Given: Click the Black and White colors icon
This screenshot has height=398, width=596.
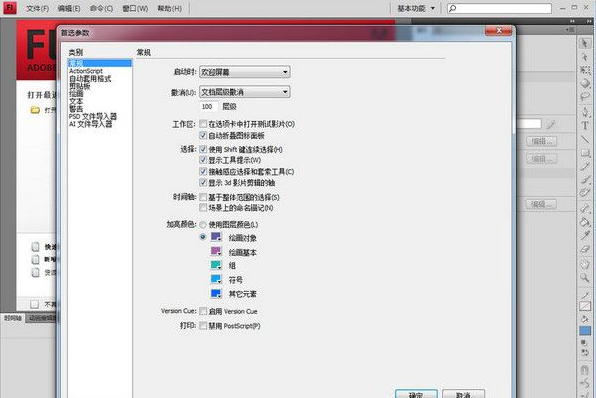Looking at the screenshot, I should 584,343.
